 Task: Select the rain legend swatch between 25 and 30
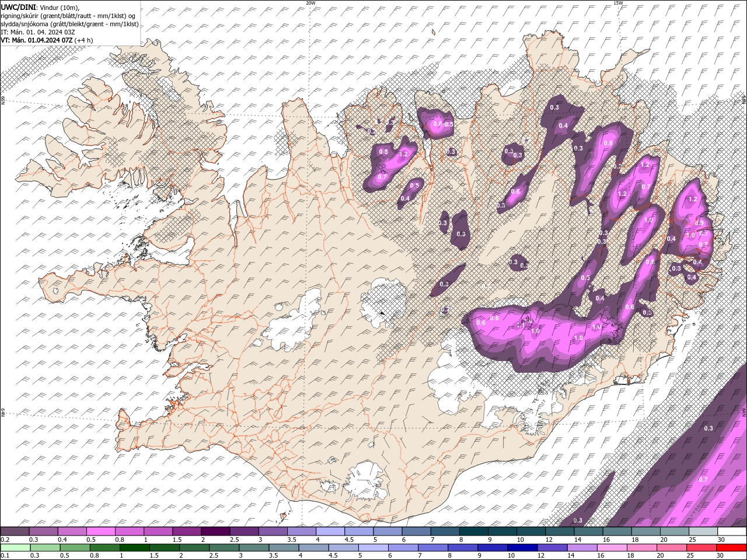click(x=701, y=548)
